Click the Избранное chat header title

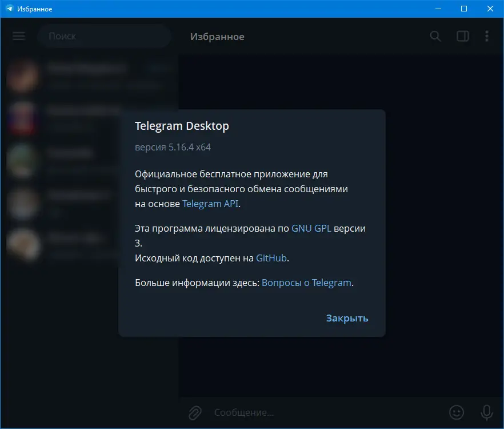(217, 37)
